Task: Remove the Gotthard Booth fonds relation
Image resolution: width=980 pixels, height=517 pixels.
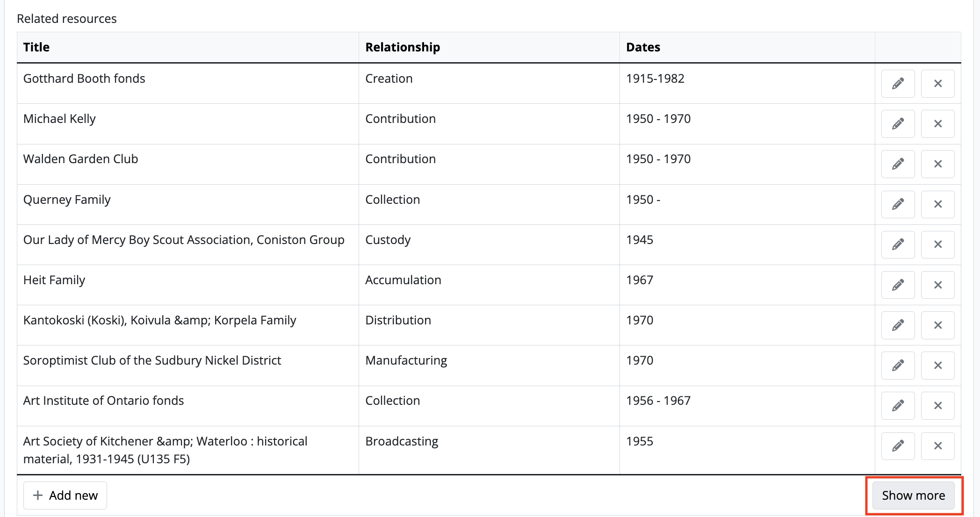Action: coord(937,84)
